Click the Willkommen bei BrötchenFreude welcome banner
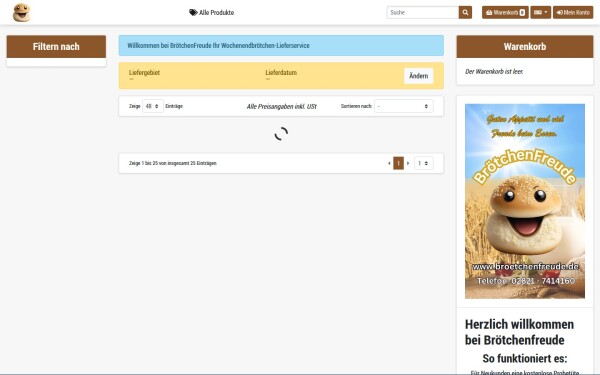The width and height of the screenshot is (600, 375). [x=281, y=46]
